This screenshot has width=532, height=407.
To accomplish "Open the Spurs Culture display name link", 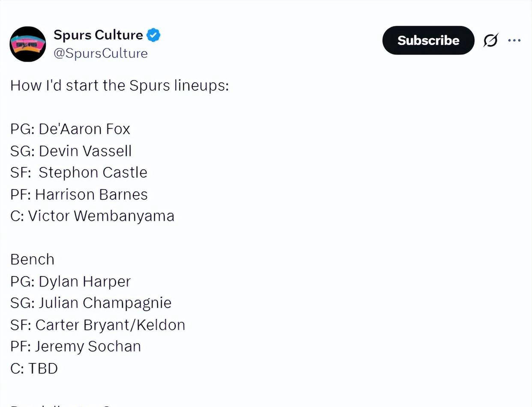I will point(98,35).
